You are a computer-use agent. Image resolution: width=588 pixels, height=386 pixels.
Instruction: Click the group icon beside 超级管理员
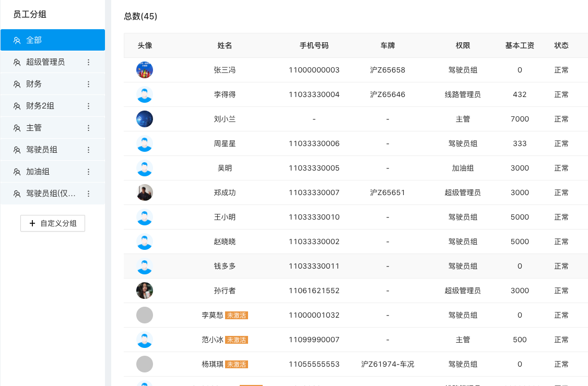(x=17, y=62)
